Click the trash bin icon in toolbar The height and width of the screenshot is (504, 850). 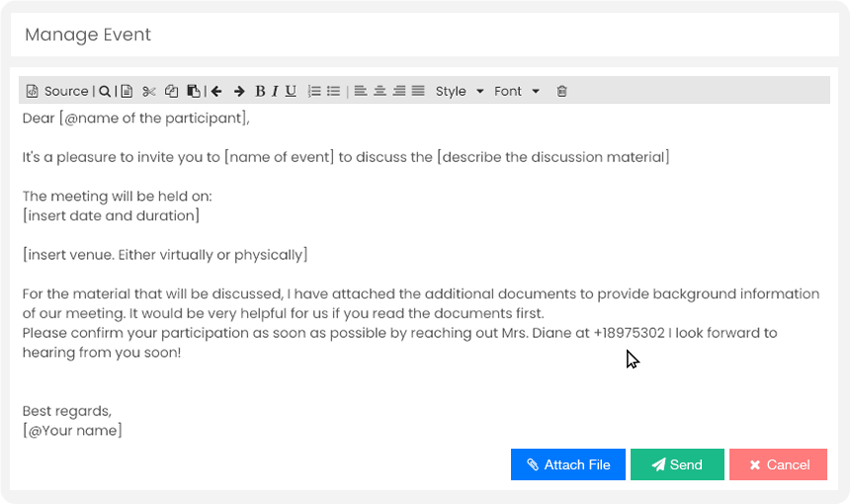click(x=561, y=91)
